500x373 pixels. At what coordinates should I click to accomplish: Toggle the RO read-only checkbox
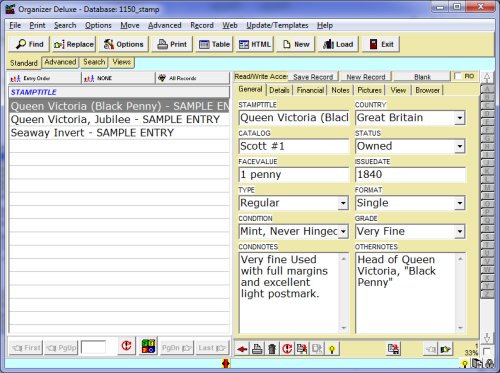458,76
